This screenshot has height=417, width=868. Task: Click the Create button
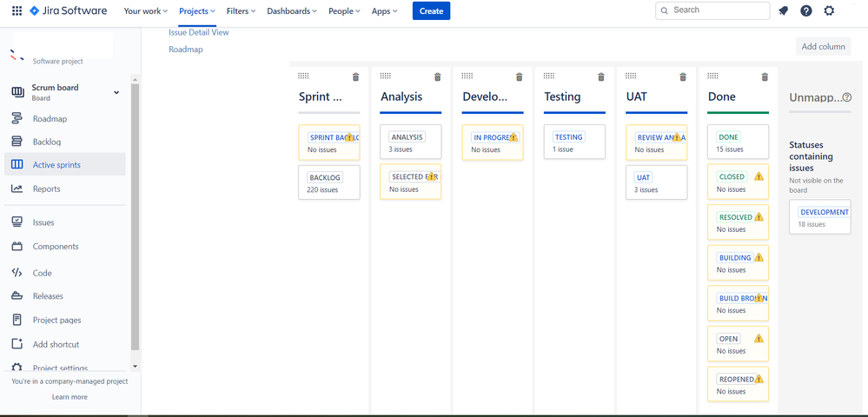click(x=431, y=11)
